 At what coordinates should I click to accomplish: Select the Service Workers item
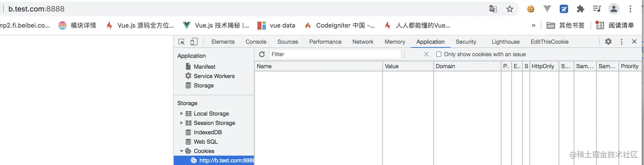coord(214,76)
